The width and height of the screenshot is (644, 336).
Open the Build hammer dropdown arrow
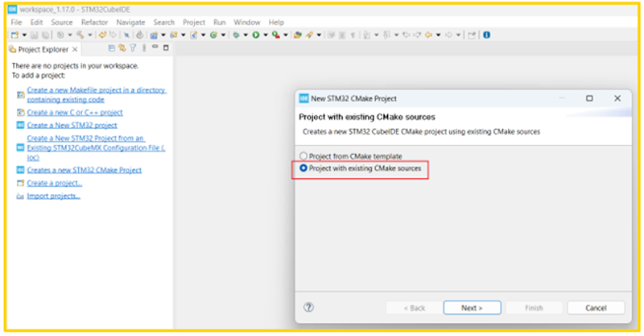(90, 35)
